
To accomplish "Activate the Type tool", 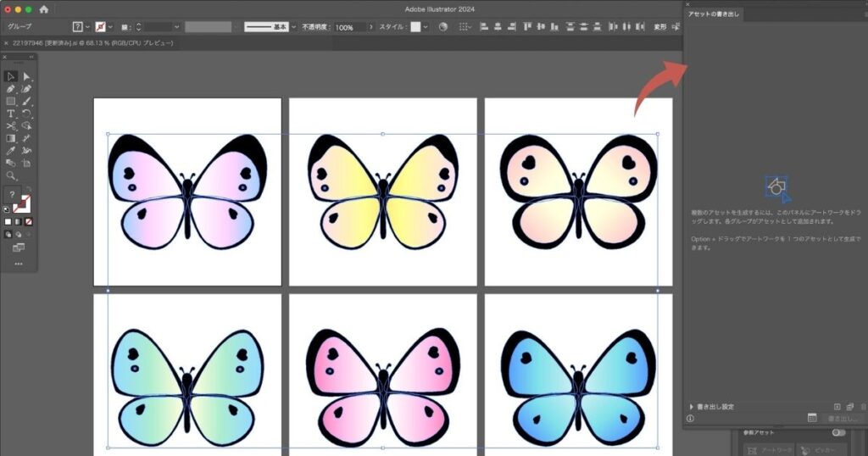I will [10, 114].
